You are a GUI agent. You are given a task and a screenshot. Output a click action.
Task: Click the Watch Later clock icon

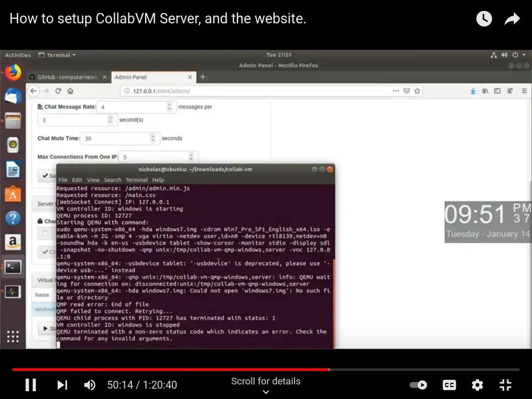[484, 19]
